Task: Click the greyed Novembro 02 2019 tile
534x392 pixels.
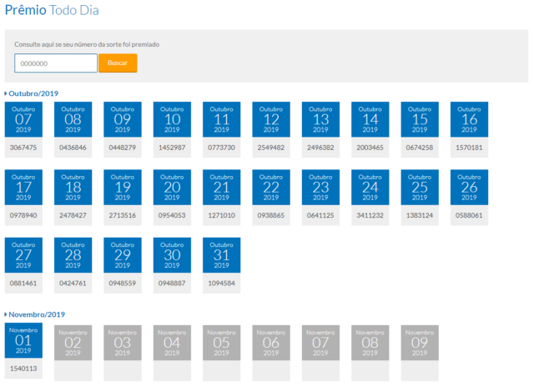Action: pyautogui.click(x=73, y=342)
